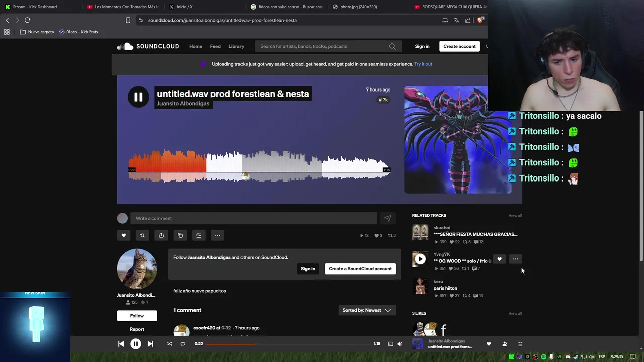This screenshot has width=644, height=362.
Task: Skip to previous track in bottom player
Action: pos(121,344)
